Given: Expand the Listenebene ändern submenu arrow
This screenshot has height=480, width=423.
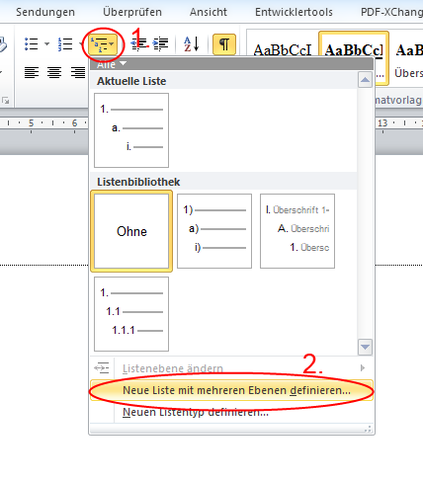Looking at the screenshot, I should click(362, 368).
